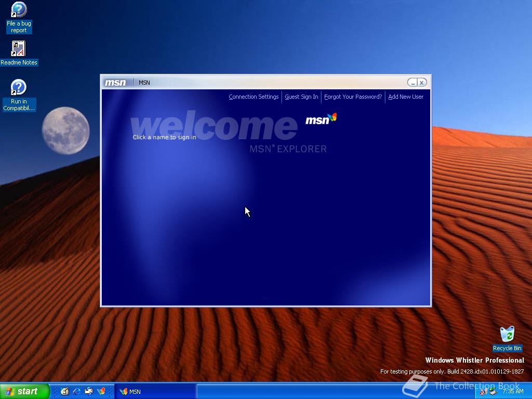Click the Guest Sign In link
Image resolution: width=532 pixels, height=399 pixels.
pyautogui.click(x=301, y=97)
